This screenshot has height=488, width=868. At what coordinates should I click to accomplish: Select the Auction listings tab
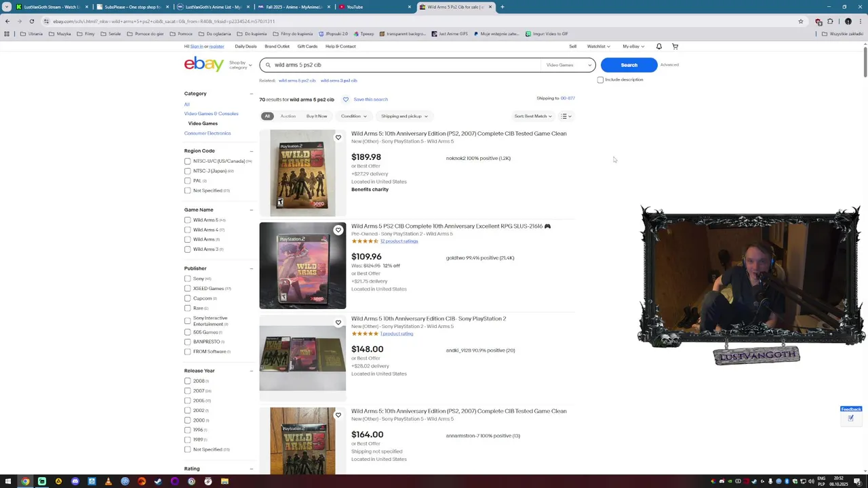288,116
